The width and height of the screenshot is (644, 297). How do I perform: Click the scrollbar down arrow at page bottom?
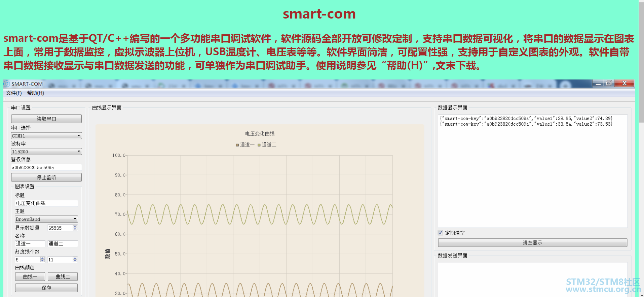coord(641,295)
